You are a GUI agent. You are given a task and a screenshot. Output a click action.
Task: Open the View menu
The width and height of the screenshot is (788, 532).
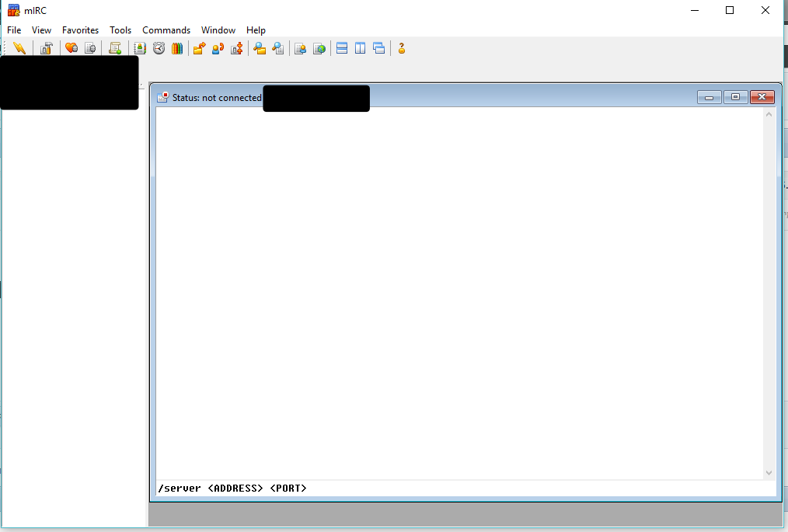[x=42, y=30]
